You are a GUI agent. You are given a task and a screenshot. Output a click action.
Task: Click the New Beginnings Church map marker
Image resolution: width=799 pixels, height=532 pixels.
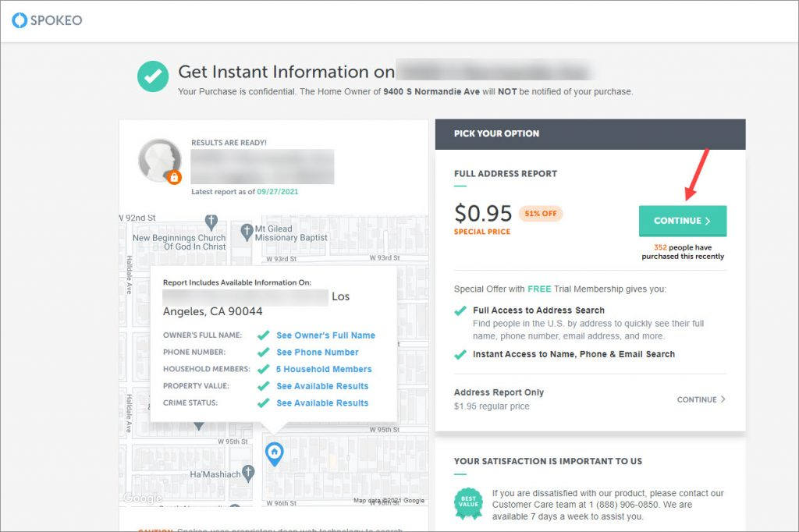pyautogui.click(x=211, y=222)
